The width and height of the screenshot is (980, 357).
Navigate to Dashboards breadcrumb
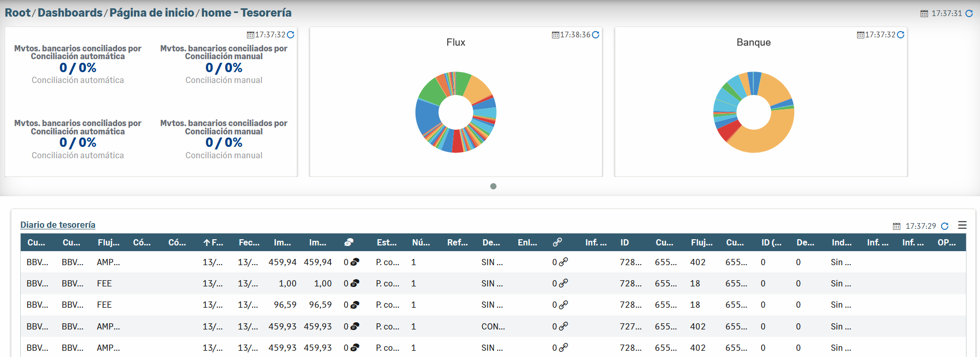point(70,12)
